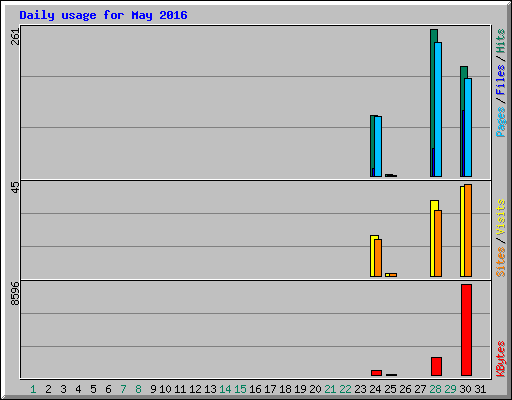This screenshot has width=512, height=400.
Task: Click day 21 on the x-axis
Action: (330, 389)
